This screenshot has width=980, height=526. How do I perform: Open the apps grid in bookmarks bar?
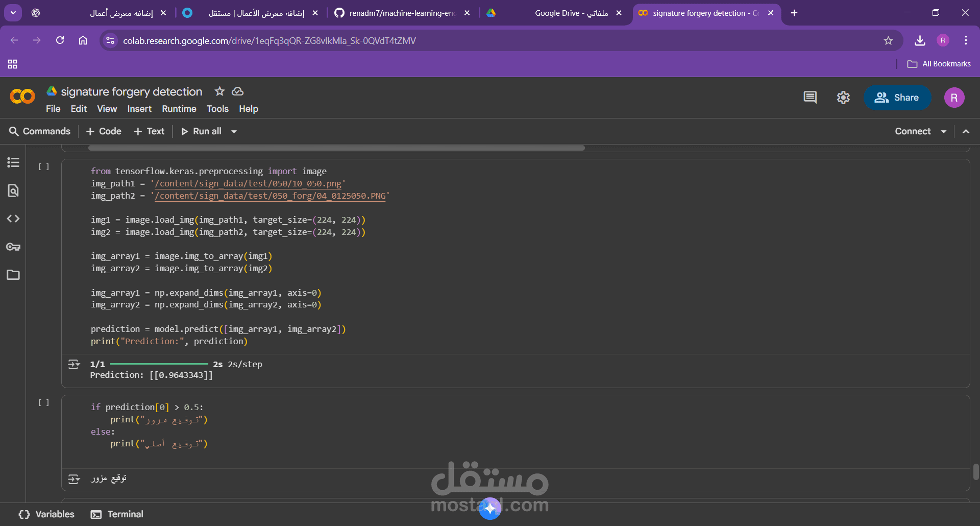(x=13, y=64)
